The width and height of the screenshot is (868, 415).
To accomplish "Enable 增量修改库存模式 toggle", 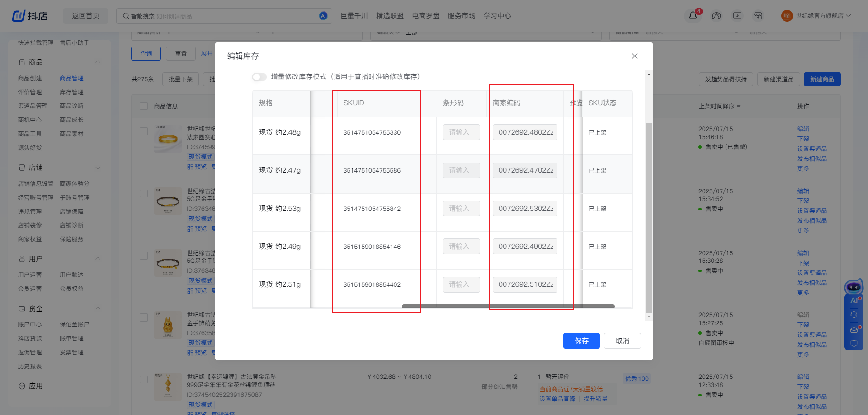I will 259,77.
